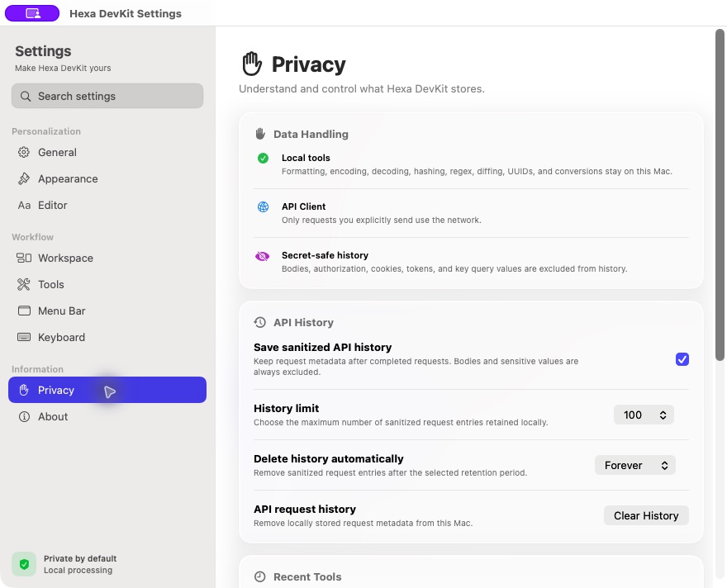Open the Delete history automatically Forever dropdown
Image resolution: width=727 pixels, height=588 pixels.
click(634, 465)
